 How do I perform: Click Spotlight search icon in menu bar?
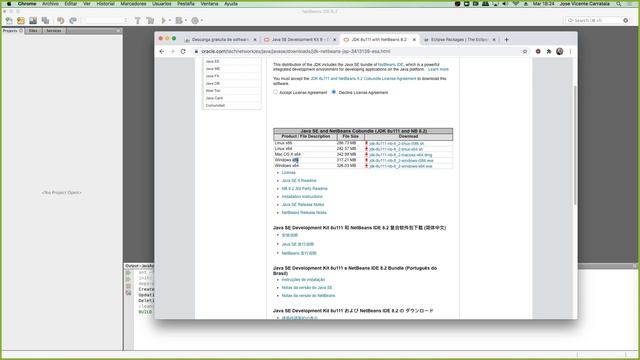tap(619, 4)
